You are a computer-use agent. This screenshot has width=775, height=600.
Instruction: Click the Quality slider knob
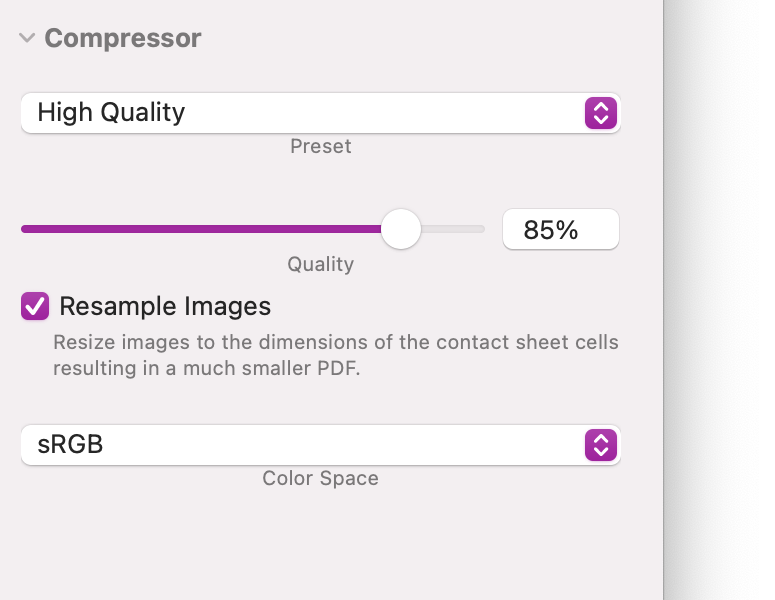(402, 229)
